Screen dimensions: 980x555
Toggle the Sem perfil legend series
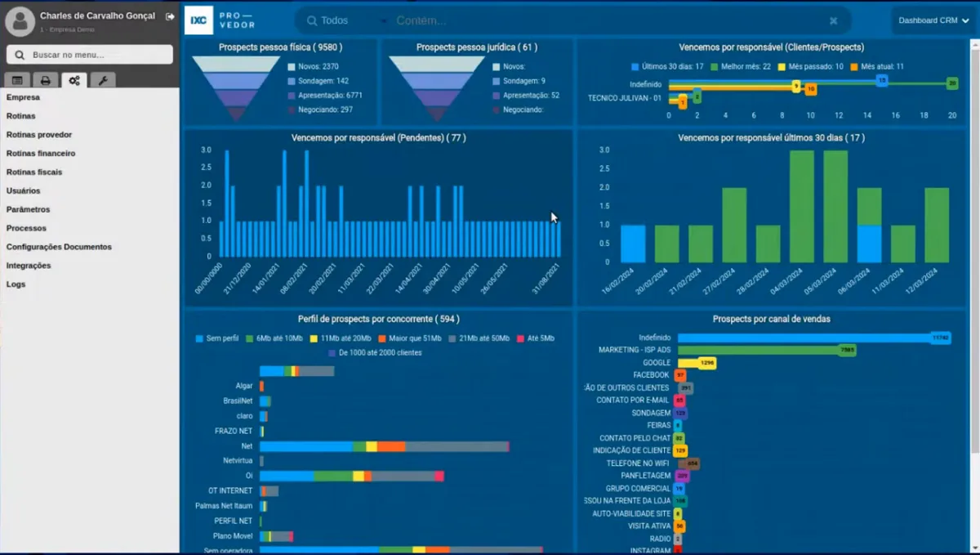(217, 338)
